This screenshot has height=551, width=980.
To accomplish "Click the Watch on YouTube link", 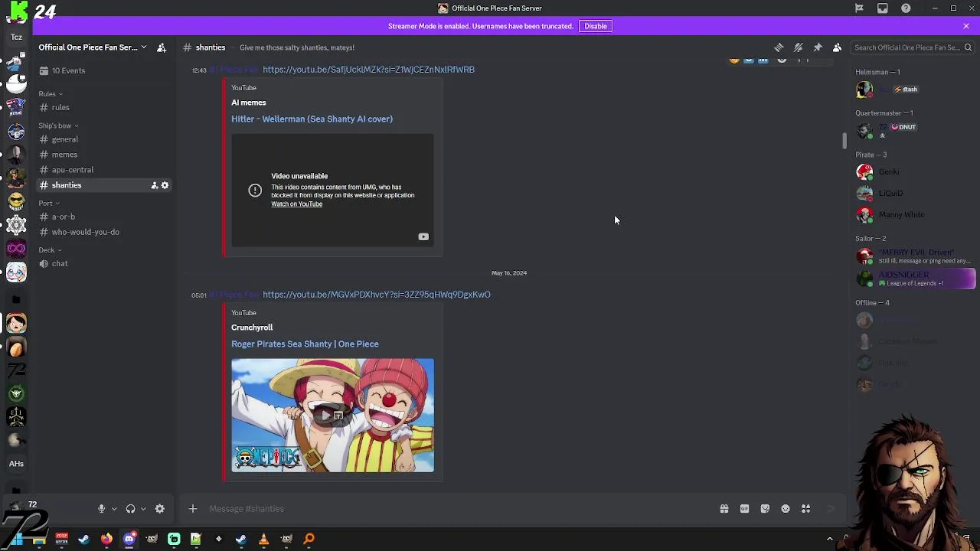I will [x=296, y=204].
